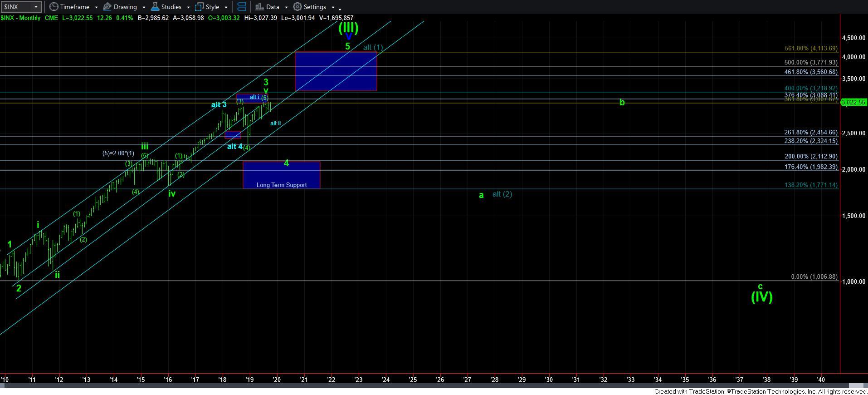
Task: Open the Drawing tools menu
Action: (x=120, y=7)
